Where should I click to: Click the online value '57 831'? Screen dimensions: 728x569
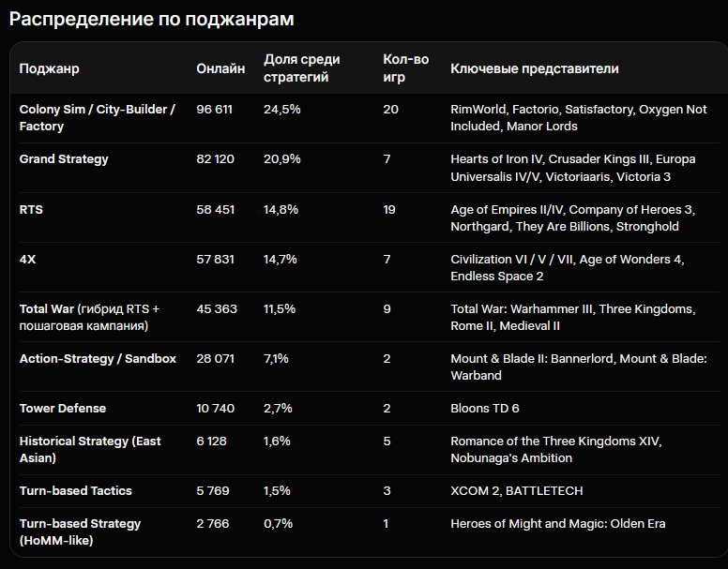tap(215, 260)
